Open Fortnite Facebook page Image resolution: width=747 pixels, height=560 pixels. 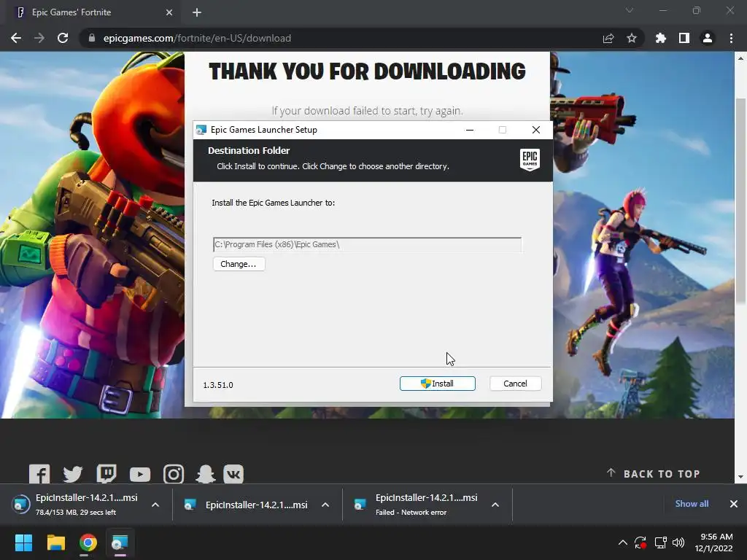39,474
